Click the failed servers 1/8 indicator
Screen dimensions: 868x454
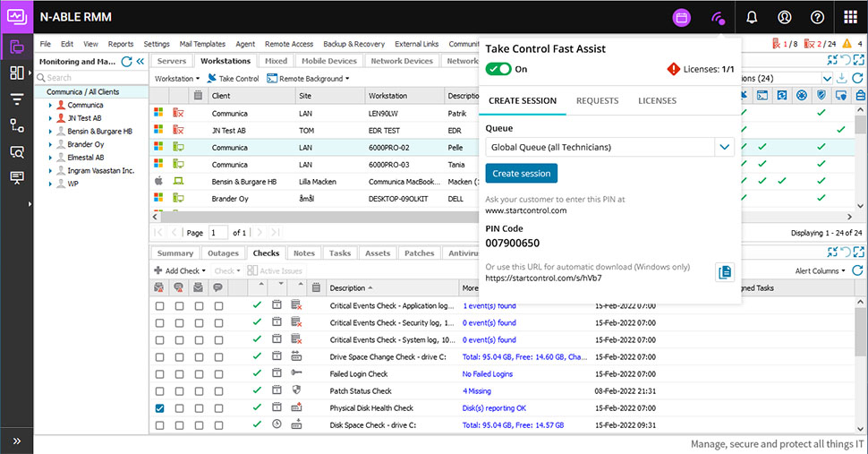[x=785, y=43]
